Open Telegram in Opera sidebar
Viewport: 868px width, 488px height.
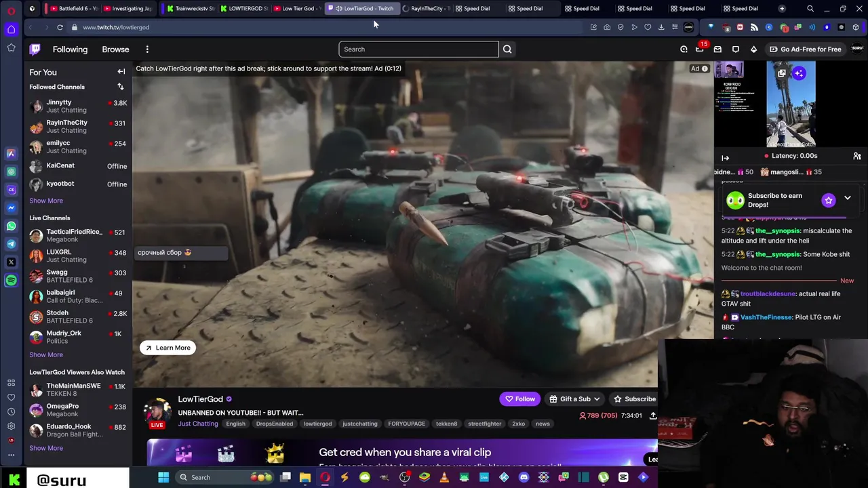click(11, 244)
